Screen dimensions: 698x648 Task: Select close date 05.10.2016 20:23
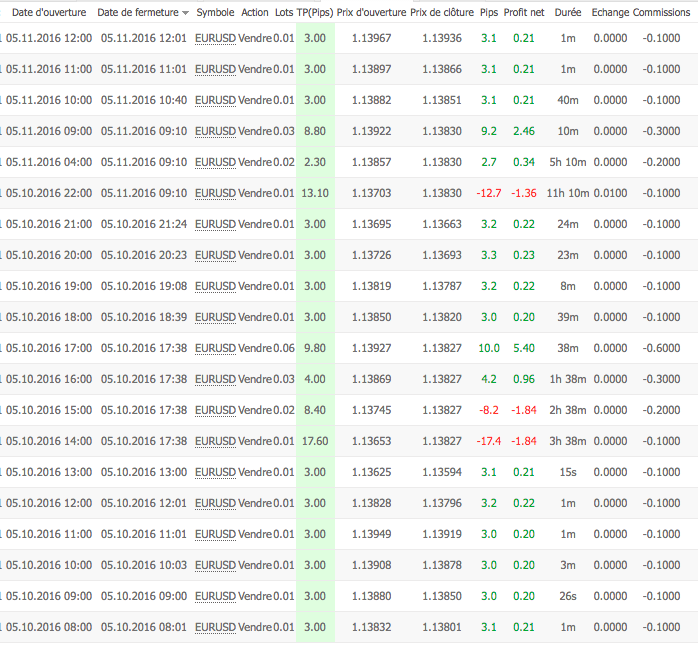click(x=144, y=255)
